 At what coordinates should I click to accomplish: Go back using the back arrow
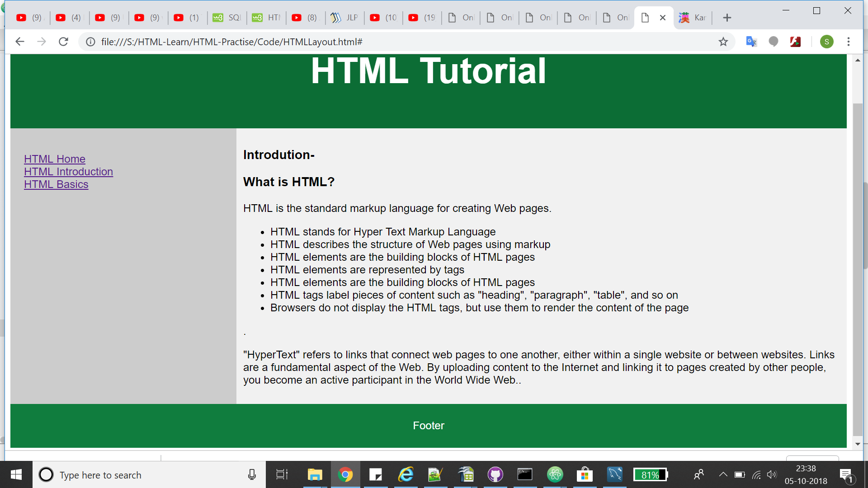click(x=19, y=42)
